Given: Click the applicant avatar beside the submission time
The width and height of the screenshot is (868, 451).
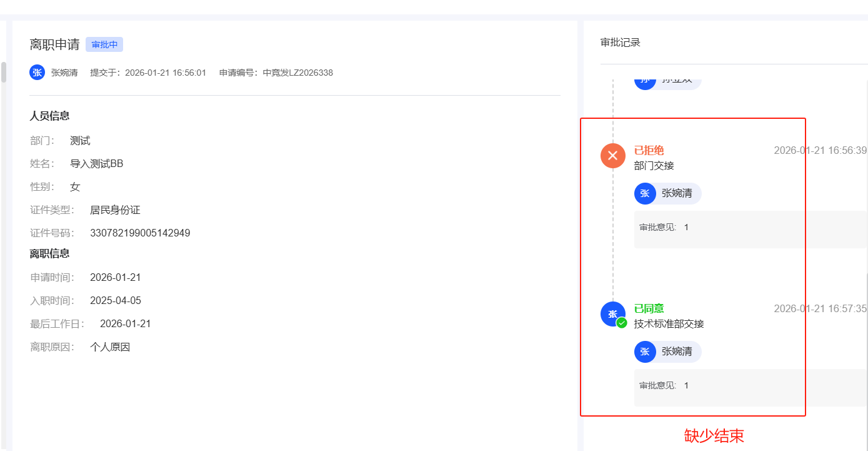Looking at the screenshot, I should pos(37,73).
